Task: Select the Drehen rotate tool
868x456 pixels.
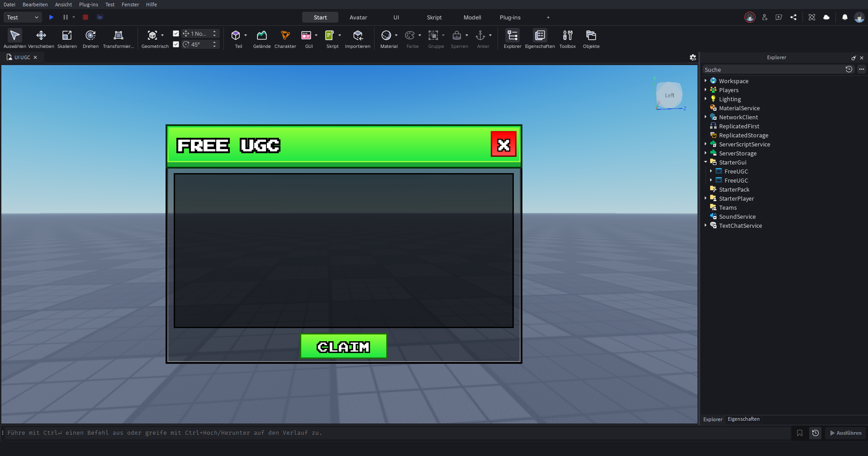Action: pyautogui.click(x=90, y=38)
